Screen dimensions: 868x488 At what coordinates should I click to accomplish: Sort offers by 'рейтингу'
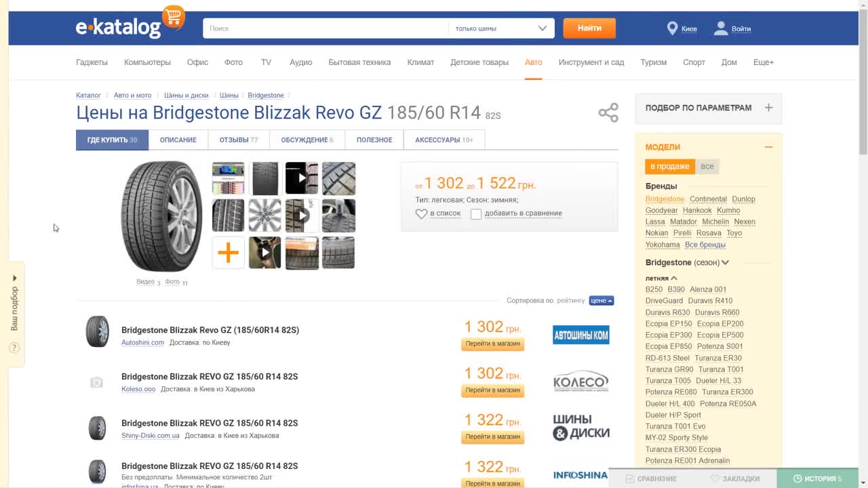coord(570,300)
